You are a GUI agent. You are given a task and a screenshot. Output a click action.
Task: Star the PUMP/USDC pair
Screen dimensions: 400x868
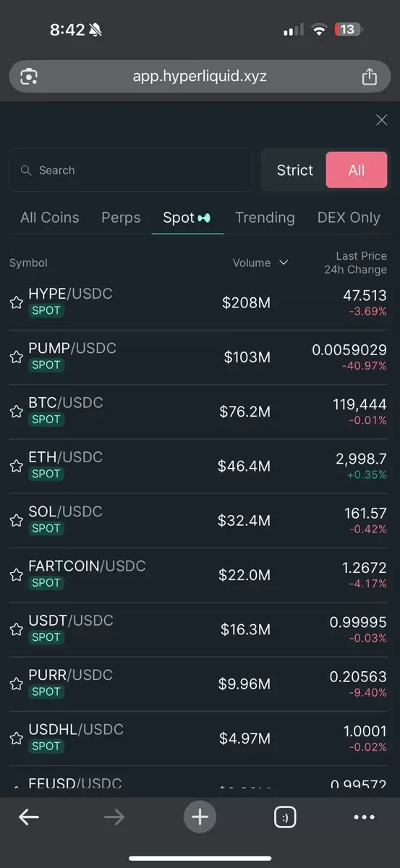pos(16,357)
